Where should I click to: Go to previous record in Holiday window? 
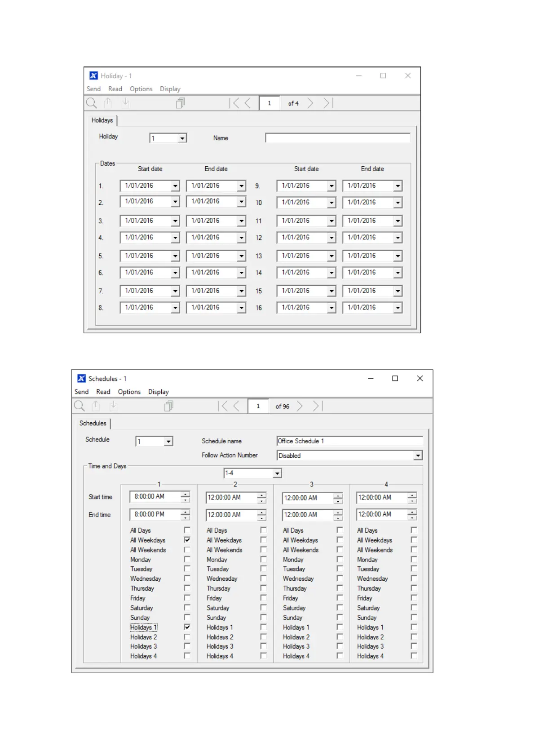point(248,103)
